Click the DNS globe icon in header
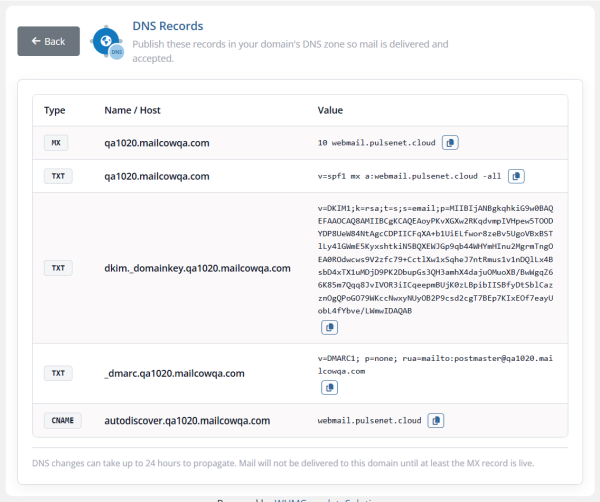Screen dimensions: 600x502 (x=107, y=42)
